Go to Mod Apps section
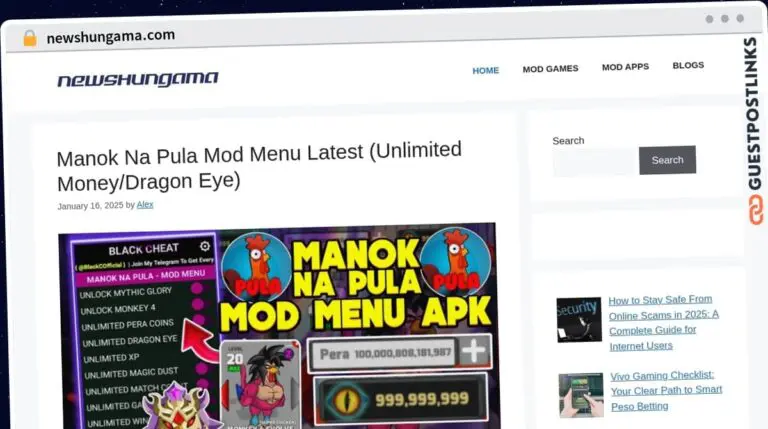 click(625, 67)
